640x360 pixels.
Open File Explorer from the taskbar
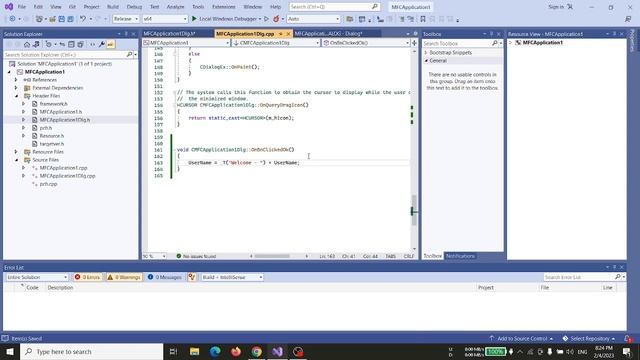(194, 351)
